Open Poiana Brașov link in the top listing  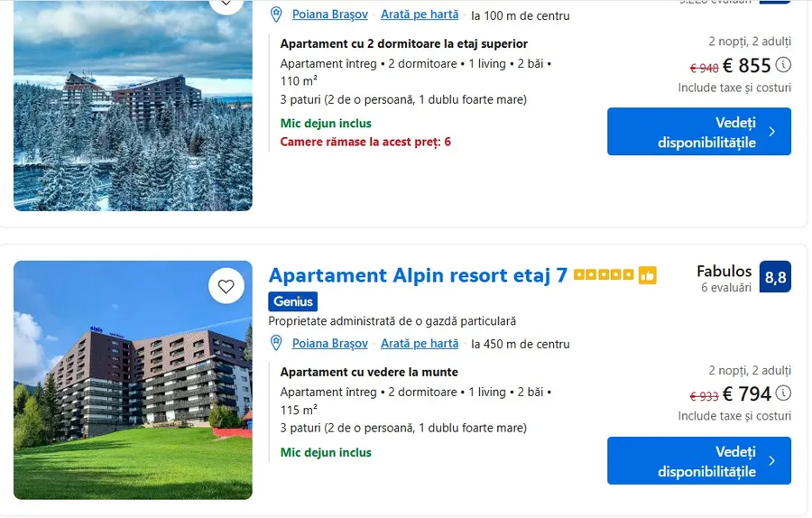point(329,14)
